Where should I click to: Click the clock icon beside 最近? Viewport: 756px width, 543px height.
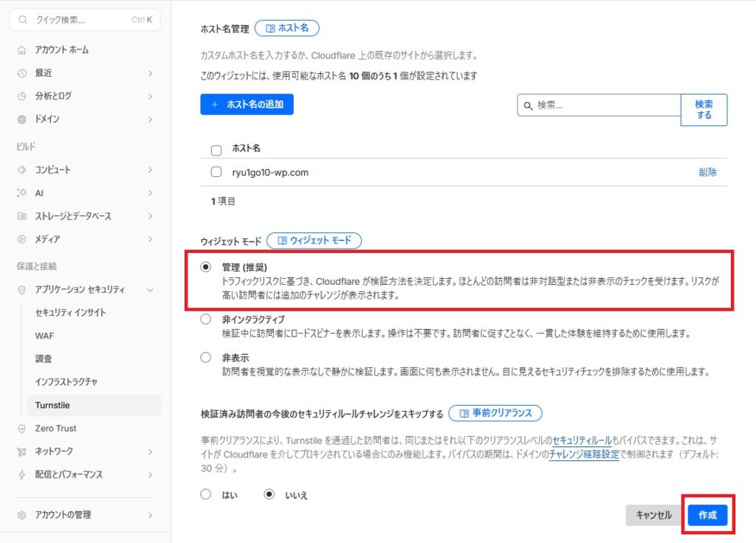[21, 73]
